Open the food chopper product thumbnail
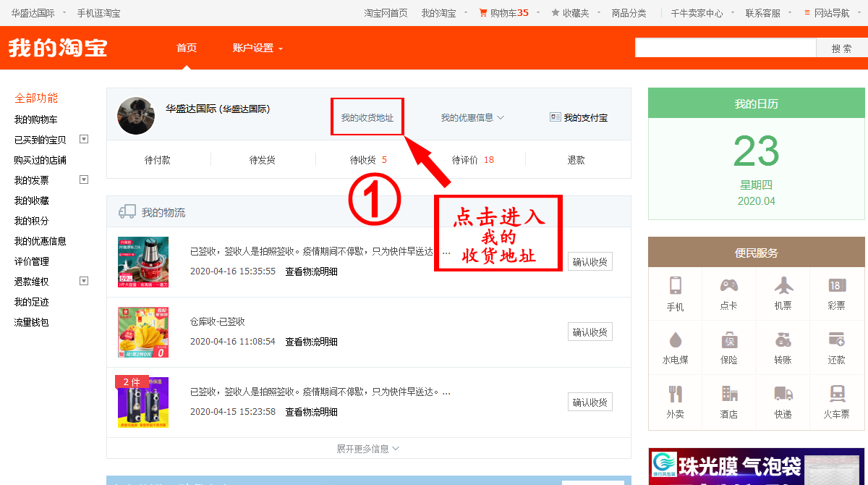Viewport: 868px width, 485px height. (143, 262)
